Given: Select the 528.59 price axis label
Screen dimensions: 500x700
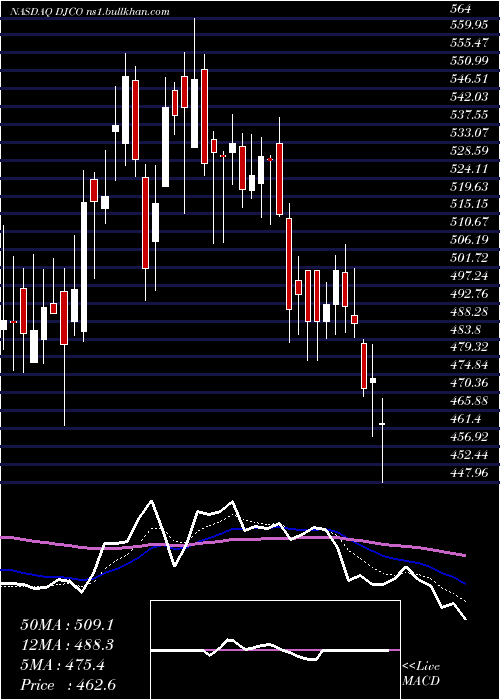Looking at the screenshot, I should click(469, 150).
